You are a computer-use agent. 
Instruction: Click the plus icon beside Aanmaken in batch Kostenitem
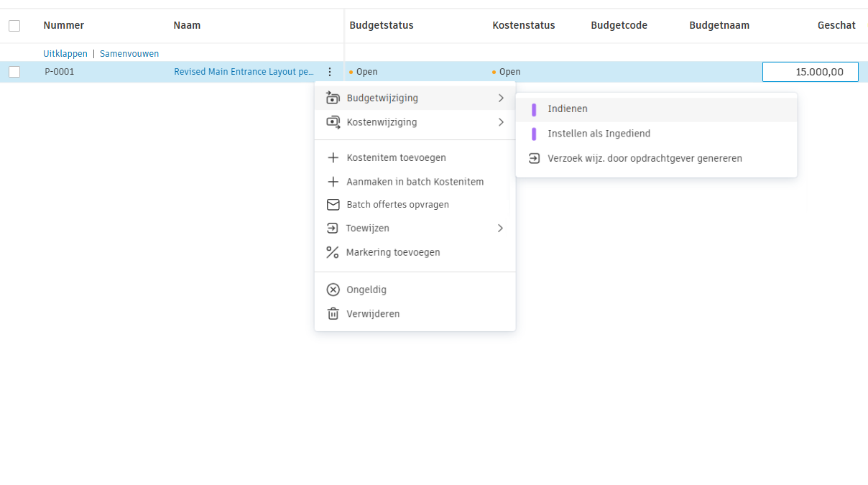(x=333, y=182)
